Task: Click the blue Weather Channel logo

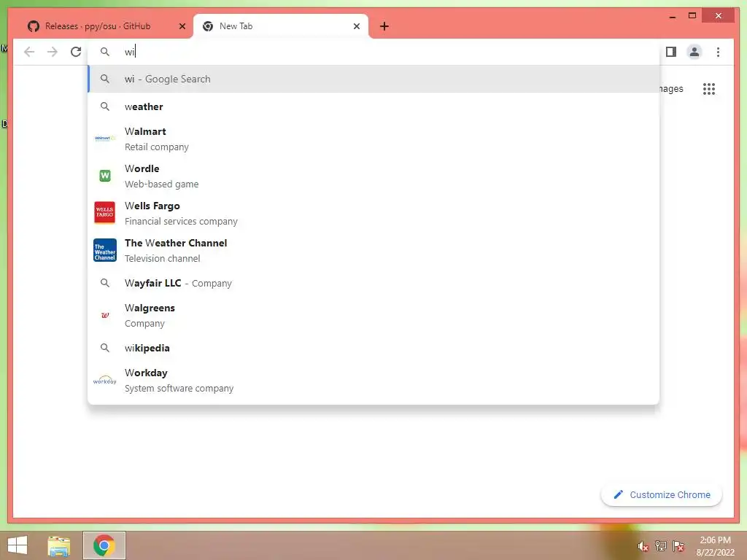Action: click(105, 250)
